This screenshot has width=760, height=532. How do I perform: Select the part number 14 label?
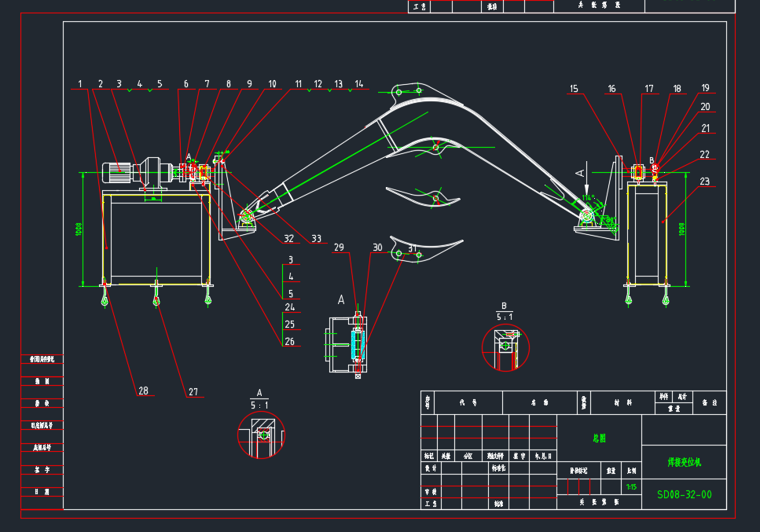coord(358,84)
